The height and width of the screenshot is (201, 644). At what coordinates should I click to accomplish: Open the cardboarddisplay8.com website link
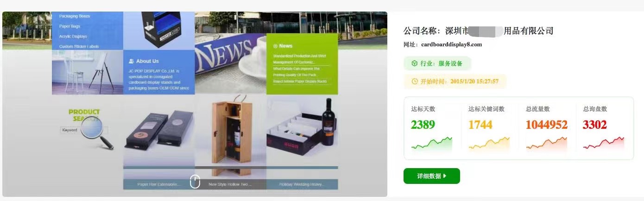[x=452, y=44]
